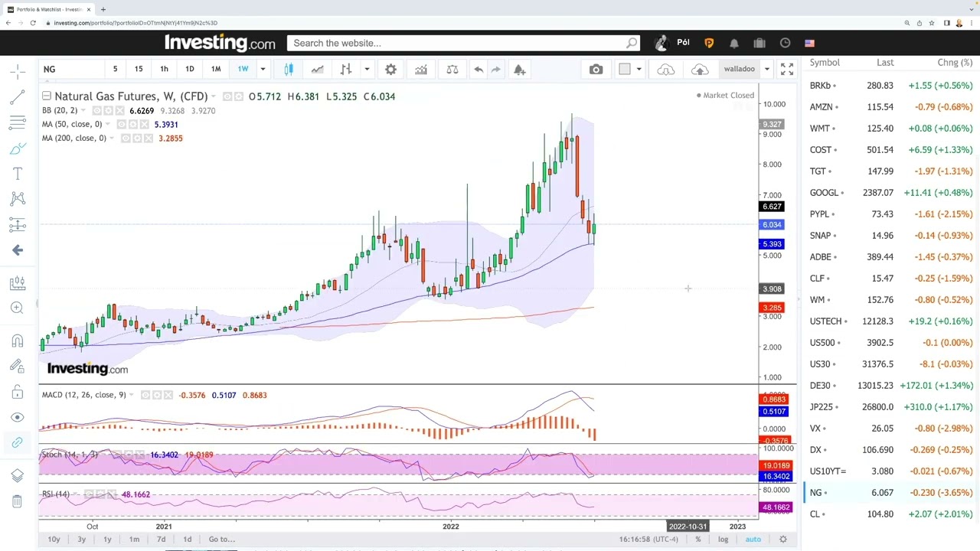Toggle lock all drawing tools
Image resolution: width=980 pixels, height=551 pixels.
pos(18,392)
